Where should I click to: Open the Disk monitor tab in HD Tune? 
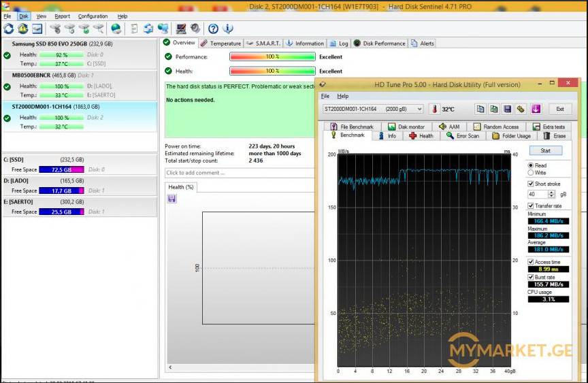coord(406,127)
